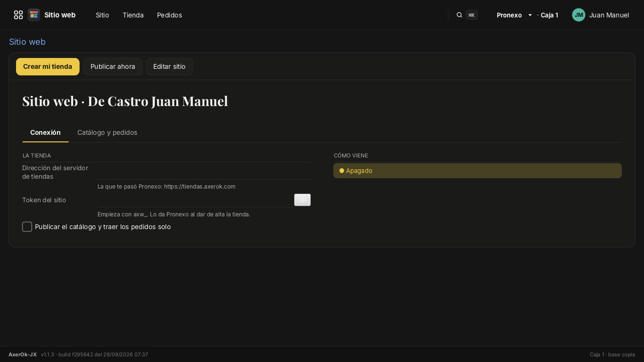
Task: Click the CÓMO VIENE section header
Action: [351, 156]
